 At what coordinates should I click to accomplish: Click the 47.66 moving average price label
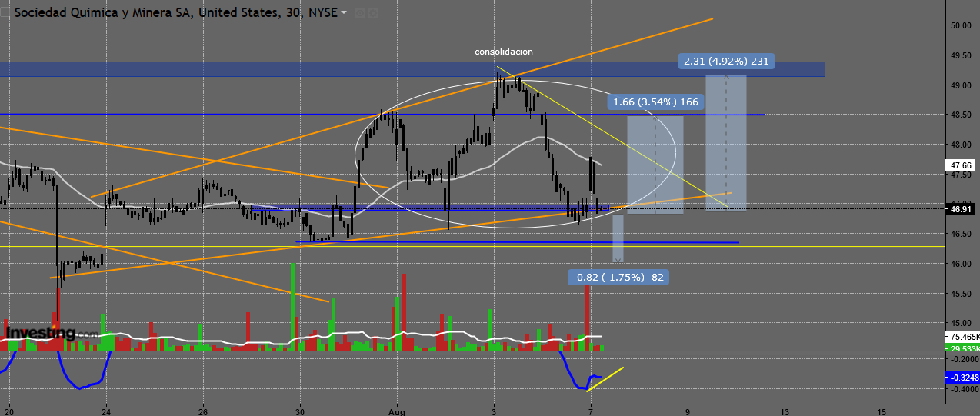click(x=962, y=165)
